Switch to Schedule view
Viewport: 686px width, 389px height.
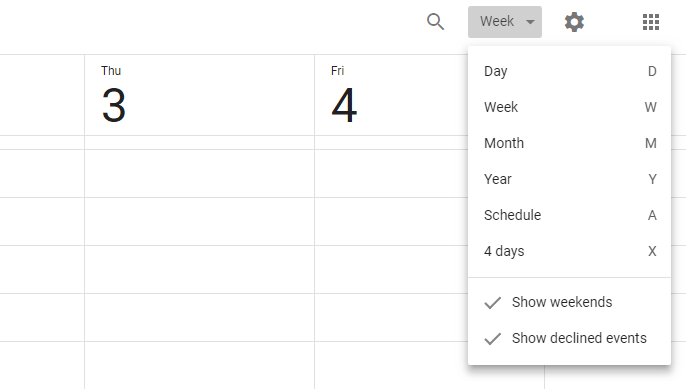tap(569, 215)
